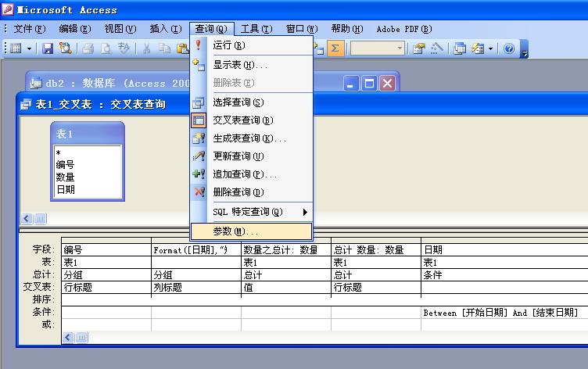The height and width of the screenshot is (369, 588).
Task: Toggle the Totals sigma button
Action: (x=335, y=48)
